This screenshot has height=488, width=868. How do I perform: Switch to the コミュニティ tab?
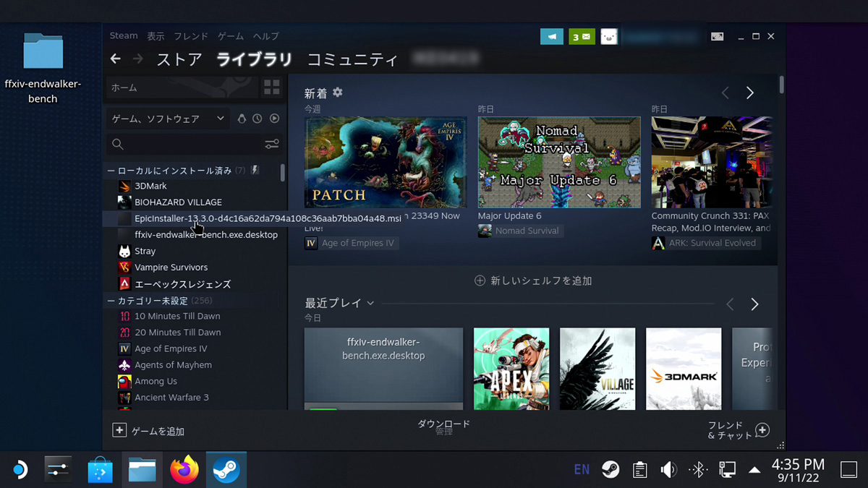pos(352,59)
